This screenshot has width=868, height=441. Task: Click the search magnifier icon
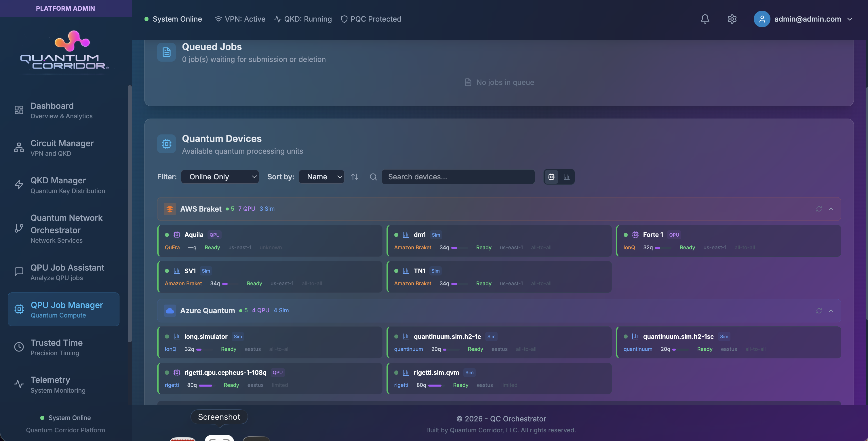373,177
